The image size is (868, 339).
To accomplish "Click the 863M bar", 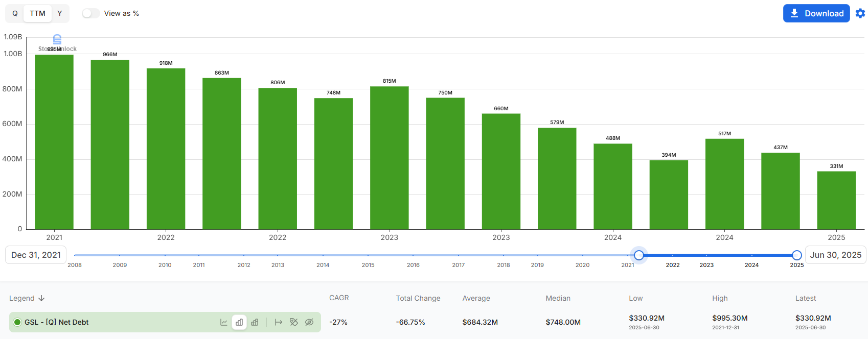I will pyautogui.click(x=222, y=154).
